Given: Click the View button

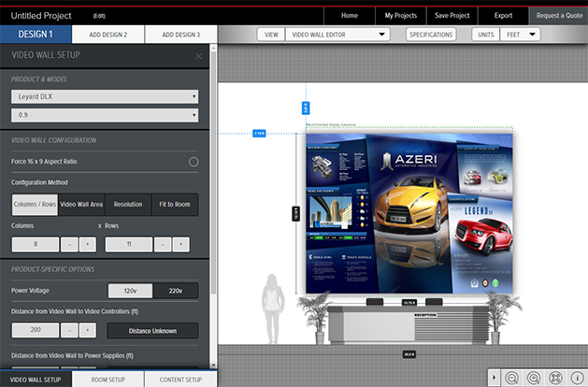Looking at the screenshot, I should pos(271,35).
